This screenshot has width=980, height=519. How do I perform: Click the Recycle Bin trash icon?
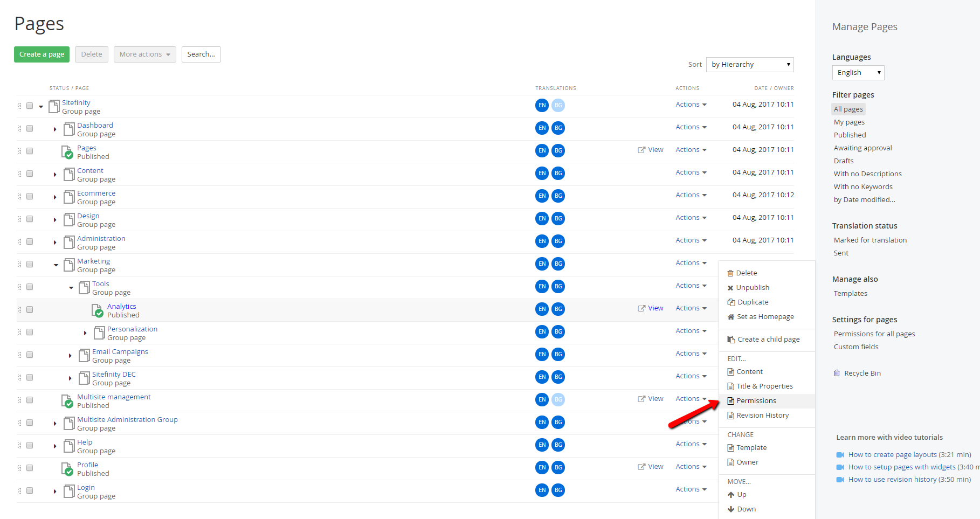click(x=837, y=373)
